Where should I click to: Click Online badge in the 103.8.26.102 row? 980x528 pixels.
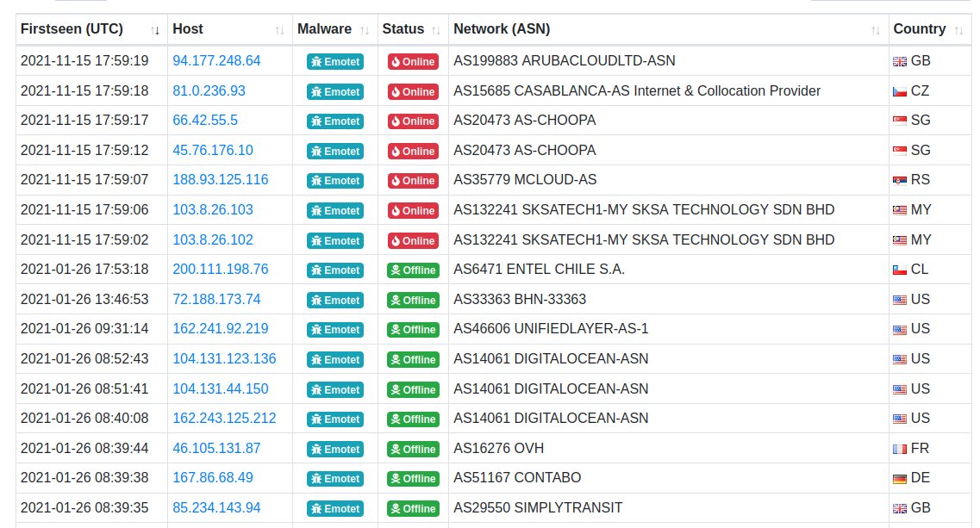click(x=413, y=240)
